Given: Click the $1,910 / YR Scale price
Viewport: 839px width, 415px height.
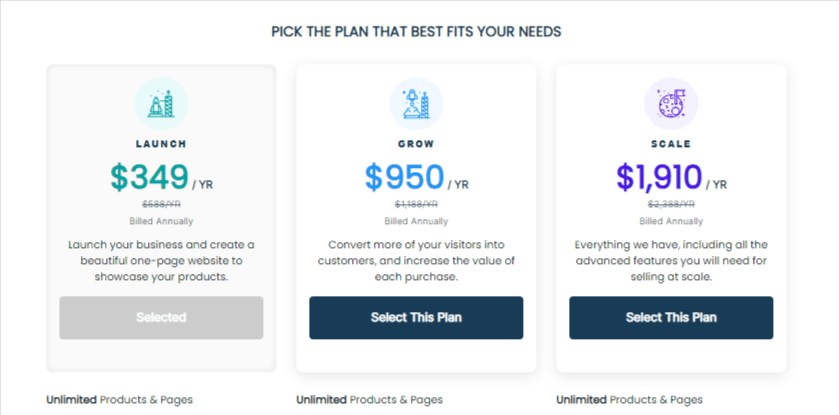Looking at the screenshot, I should (x=671, y=178).
